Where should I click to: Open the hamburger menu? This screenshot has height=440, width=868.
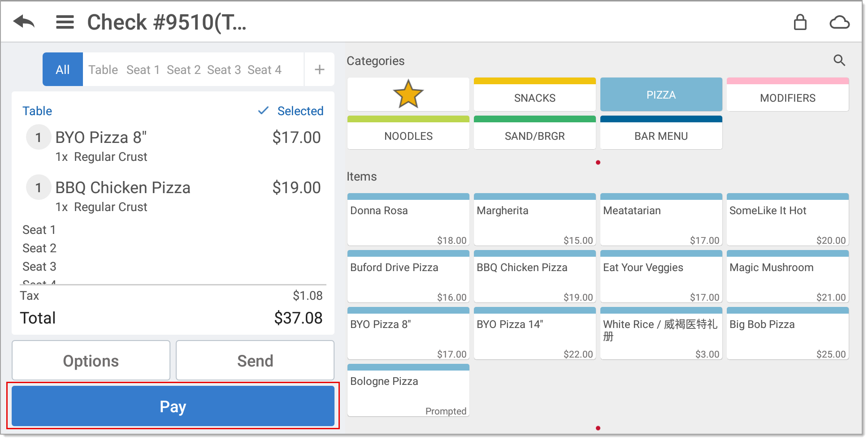tap(65, 22)
